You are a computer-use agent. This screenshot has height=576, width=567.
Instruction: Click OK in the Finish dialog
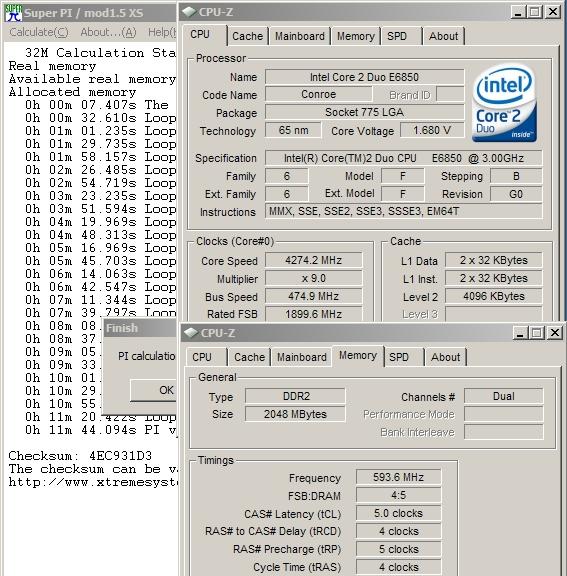click(154, 390)
